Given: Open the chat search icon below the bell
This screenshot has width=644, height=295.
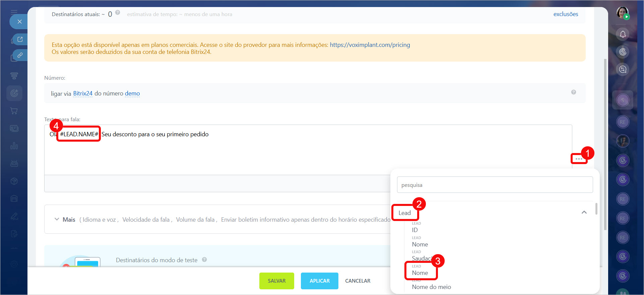Looking at the screenshot, I should click(x=623, y=69).
